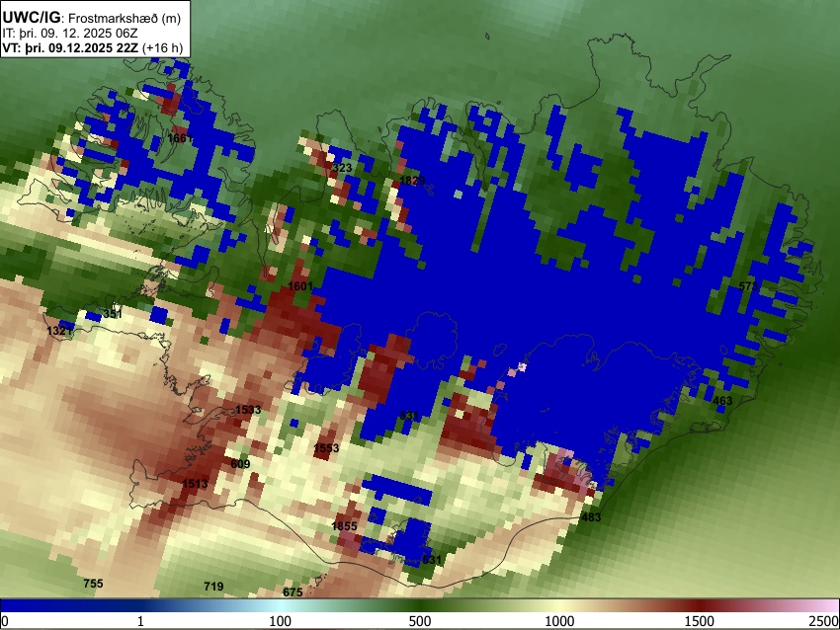Click the 675 value on the map
The width and height of the screenshot is (840, 630).
tap(293, 591)
